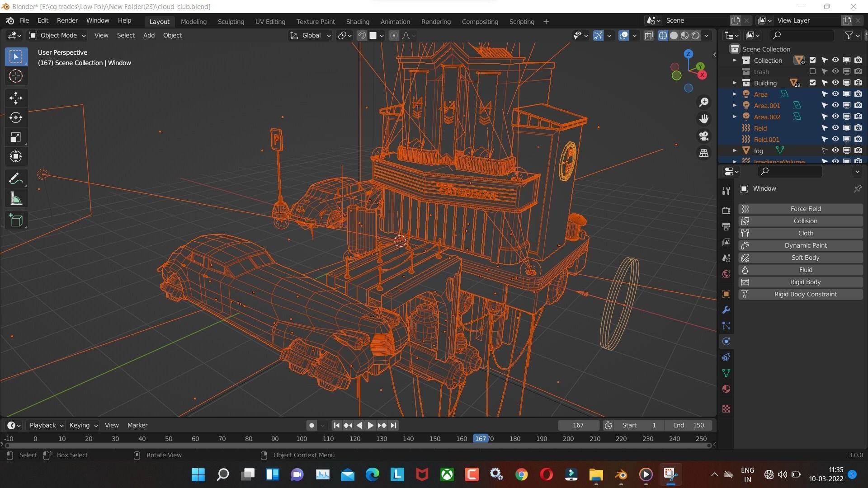Open the Texture properties tab
The height and width of the screenshot is (488, 868).
[726, 409]
